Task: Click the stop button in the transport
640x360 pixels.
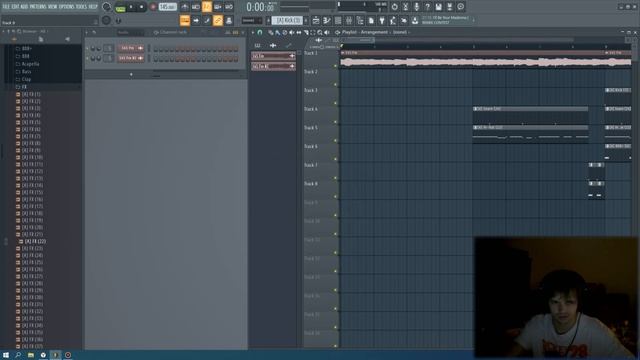Action: click(x=141, y=7)
